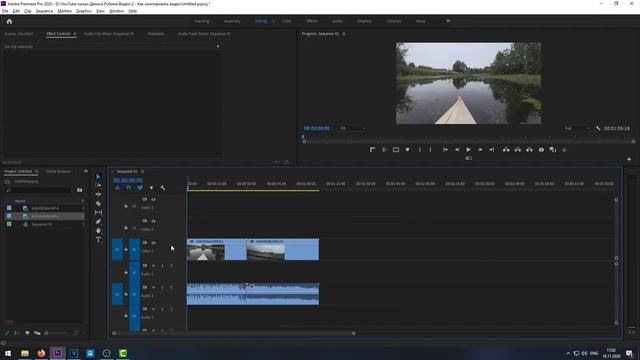The image size is (640, 360).
Task: Open Program monitor settings wrench
Action: pos(598,128)
